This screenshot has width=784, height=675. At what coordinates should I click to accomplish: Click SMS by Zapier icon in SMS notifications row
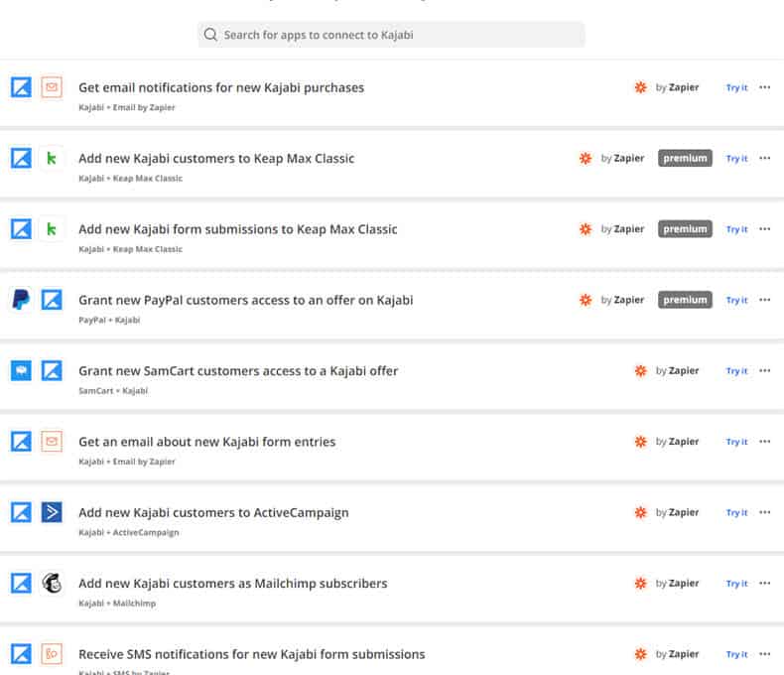tap(52, 654)
